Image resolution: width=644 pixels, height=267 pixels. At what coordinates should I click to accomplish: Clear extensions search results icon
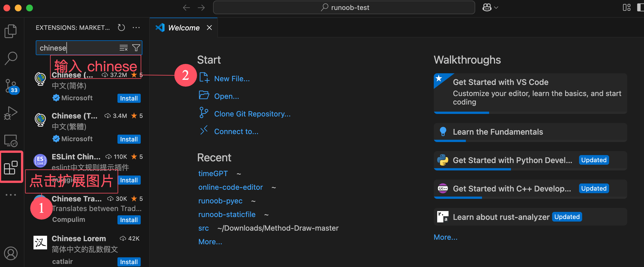pos(123,48)
